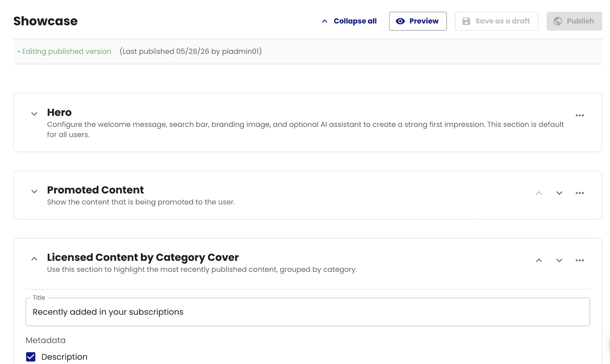The width and height of the screenshot is (610, 364).
Task: Click the Showcase page title
Action: [45, 21]
